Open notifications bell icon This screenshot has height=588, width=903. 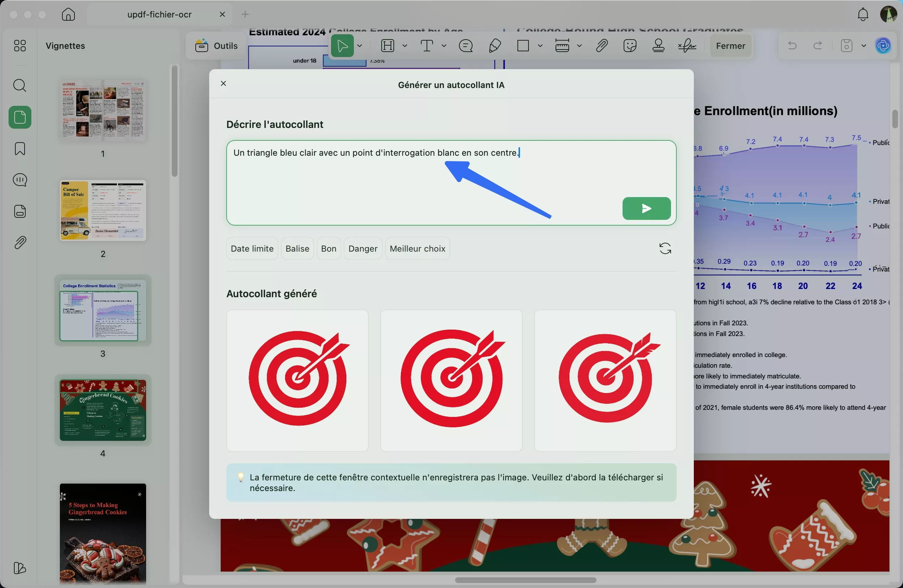pyautogui.click(x=863, y=14)
